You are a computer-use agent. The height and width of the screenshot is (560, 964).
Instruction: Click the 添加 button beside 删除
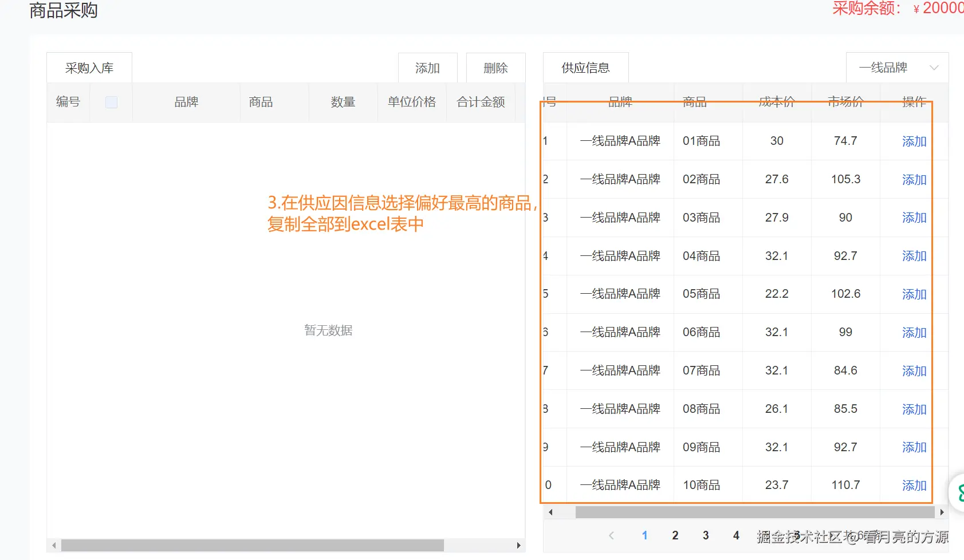[x=428, y=68]
